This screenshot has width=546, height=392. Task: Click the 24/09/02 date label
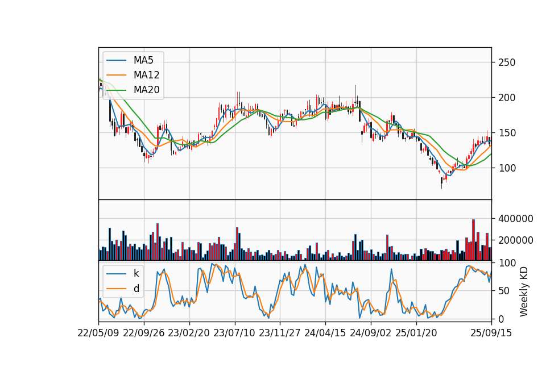point(370,333)
